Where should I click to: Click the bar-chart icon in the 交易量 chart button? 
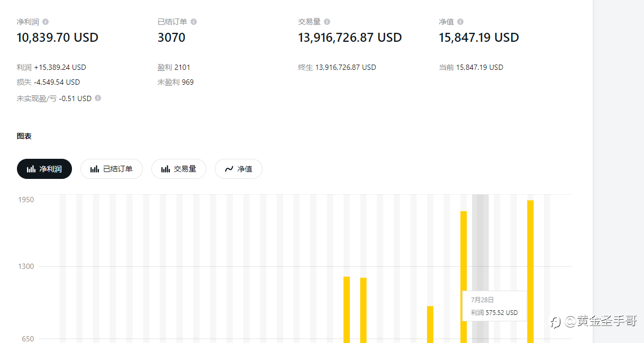(x=166, y=169)
